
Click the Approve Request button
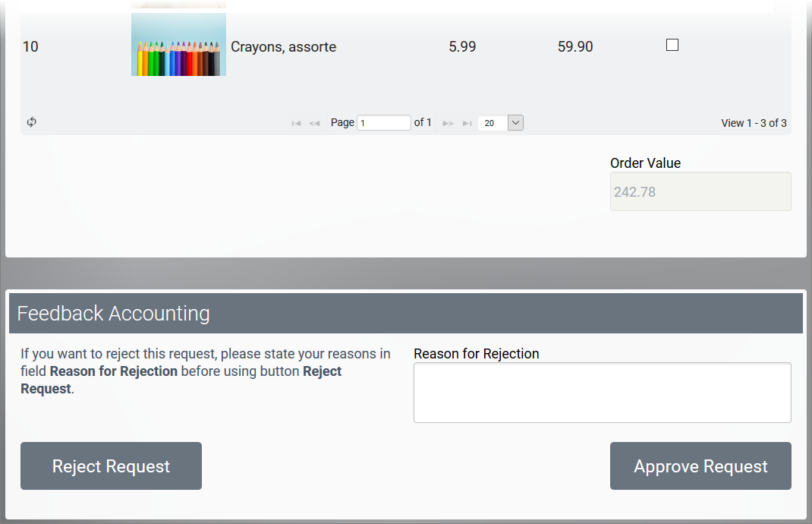point(700,466)
